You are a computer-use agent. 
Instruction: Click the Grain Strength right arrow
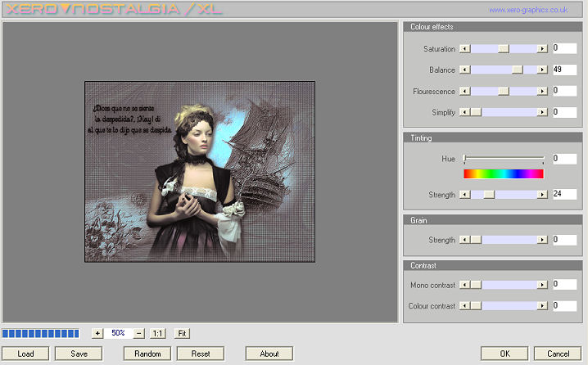(x=542, y=240)
